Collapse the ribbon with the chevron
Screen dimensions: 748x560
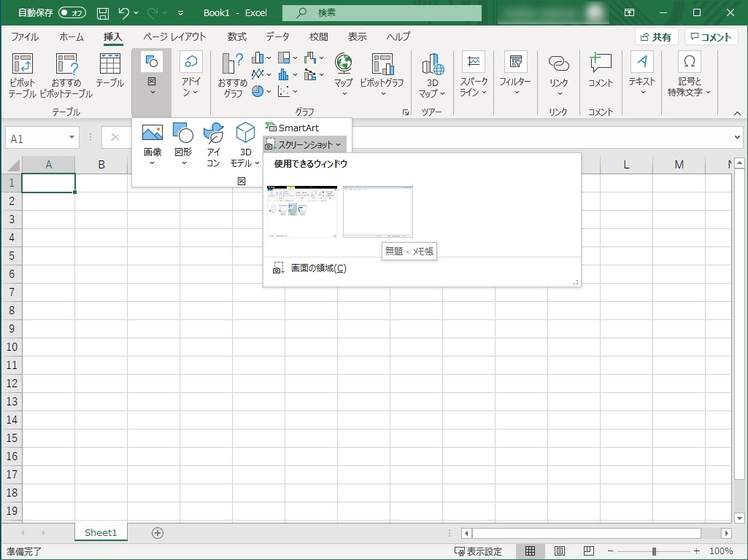pyautogui.click(x=736, y=113)
